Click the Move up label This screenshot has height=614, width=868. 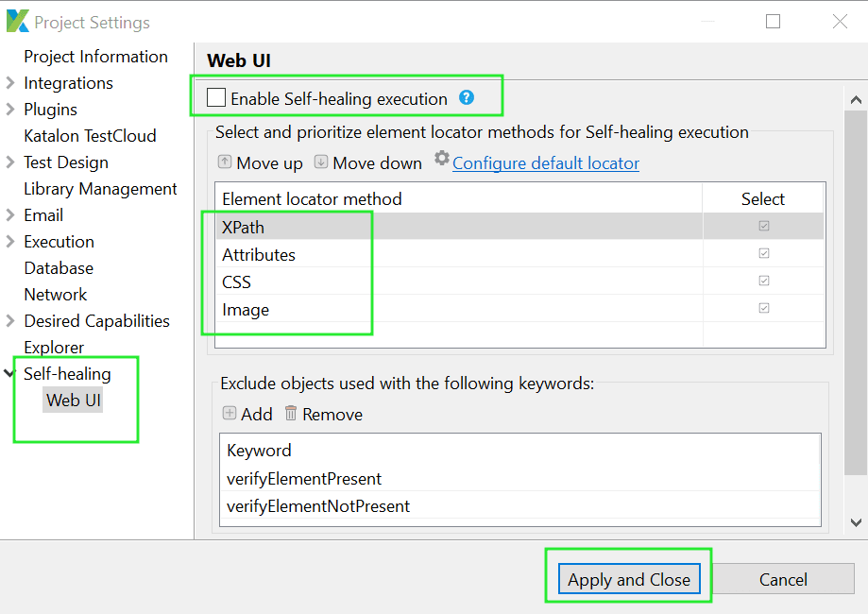click(x=269, y=163)
